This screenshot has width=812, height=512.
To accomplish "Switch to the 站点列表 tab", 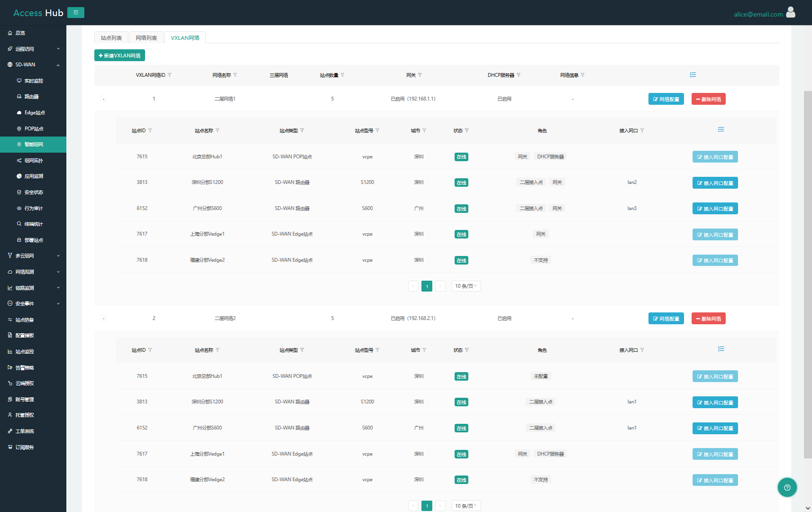I will 111,38.
